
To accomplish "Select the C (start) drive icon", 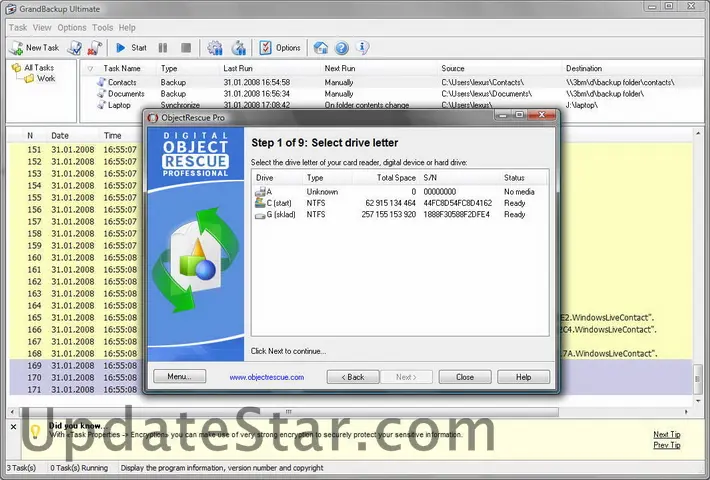I will pyautogui.click(x=260, y=203).
